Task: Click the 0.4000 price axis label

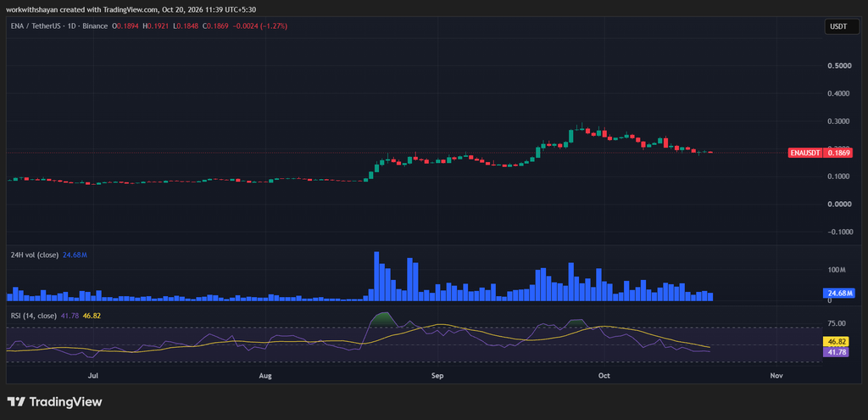Action: tap(840, 93)
